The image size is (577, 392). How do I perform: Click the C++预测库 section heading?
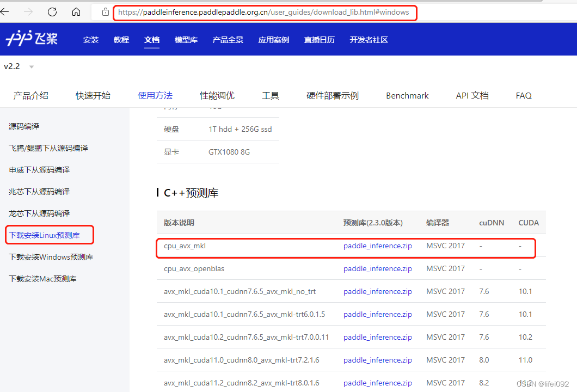tap(191, 193)
